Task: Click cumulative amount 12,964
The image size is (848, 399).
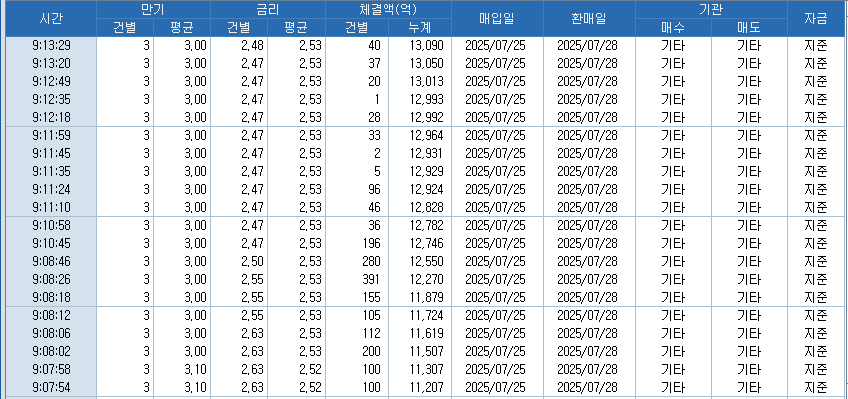Action: tap(420, 136)
